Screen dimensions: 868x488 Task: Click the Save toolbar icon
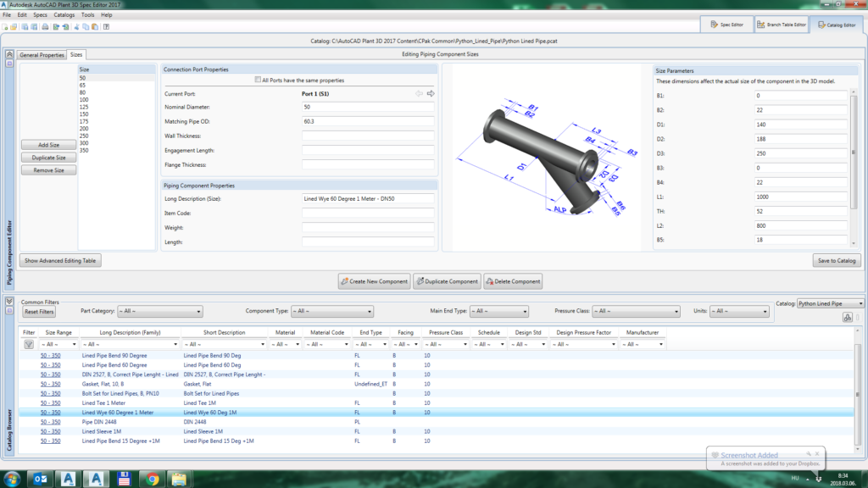[x=25, y=26]
